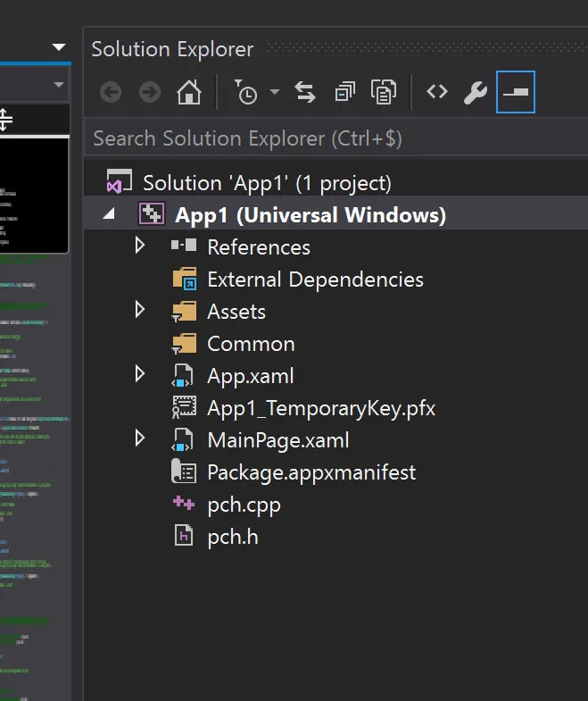
Task: Expand the Assets folder
Action: 140,309
